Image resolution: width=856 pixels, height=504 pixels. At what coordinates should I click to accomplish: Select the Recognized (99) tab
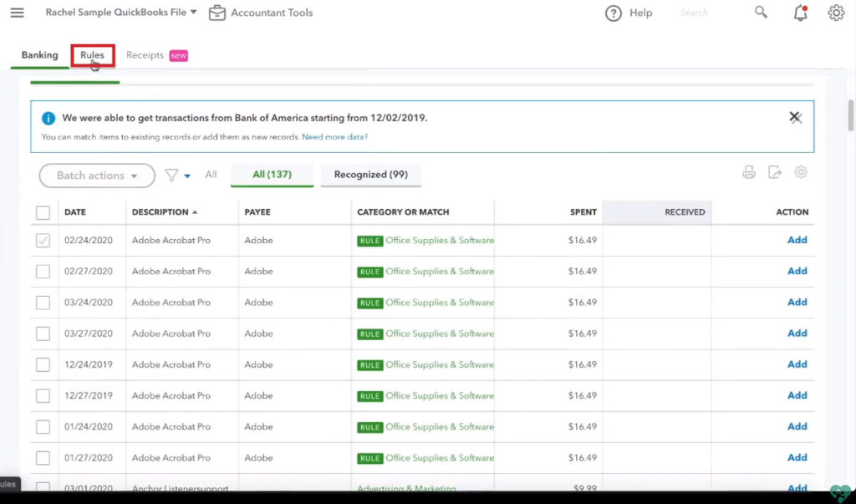tap(370, 175)
